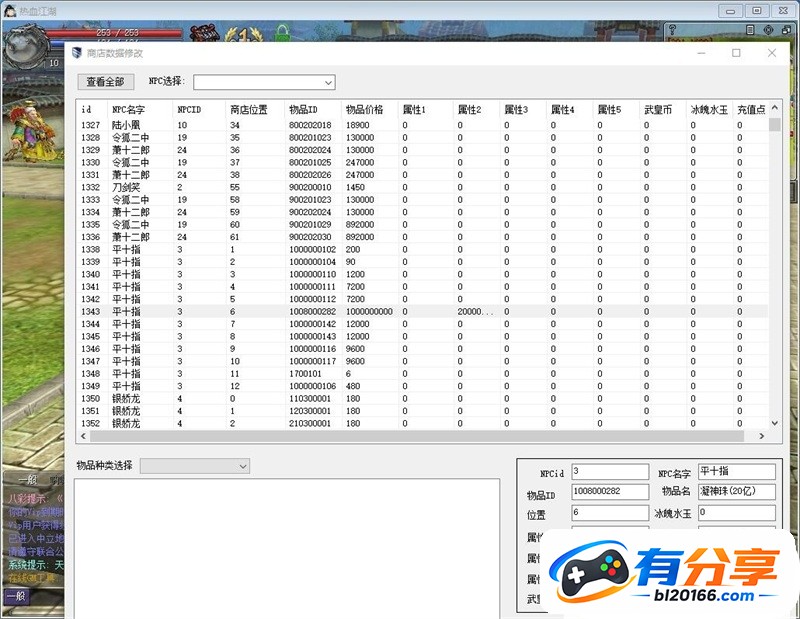800x619 pixels.
Task: Click the 属性4 column header
Action: [x=570, y=109]
